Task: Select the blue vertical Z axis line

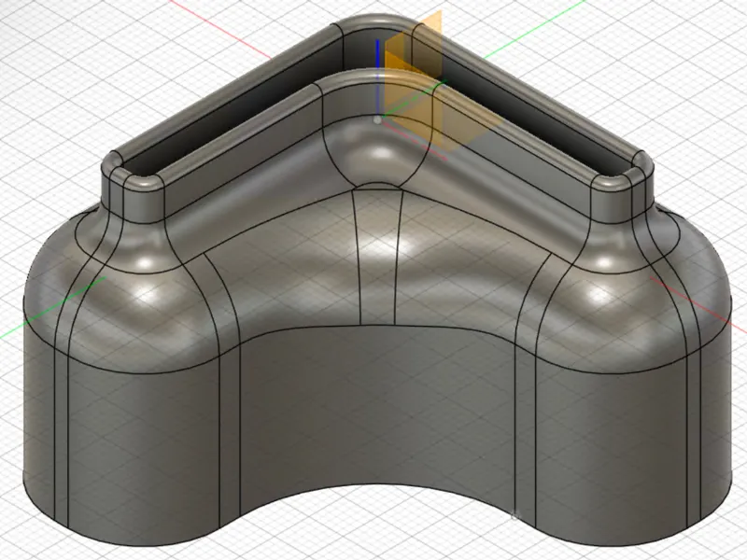Action: [378, 79]
